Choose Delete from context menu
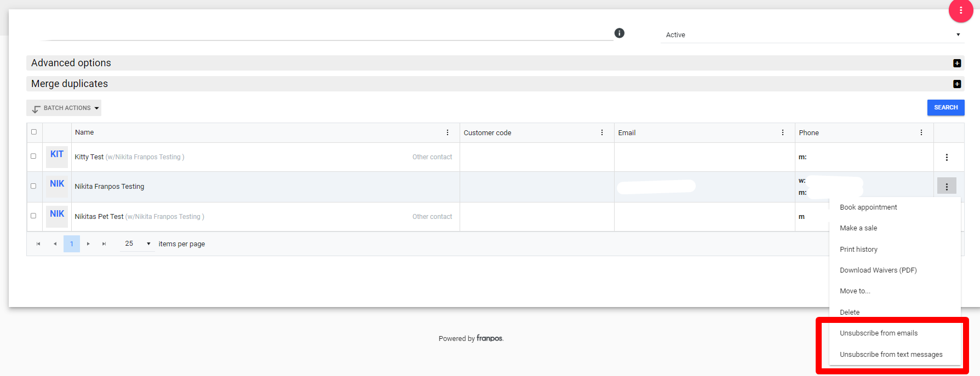980x376 pixels. pyautogui.click(x=895, y=313)
